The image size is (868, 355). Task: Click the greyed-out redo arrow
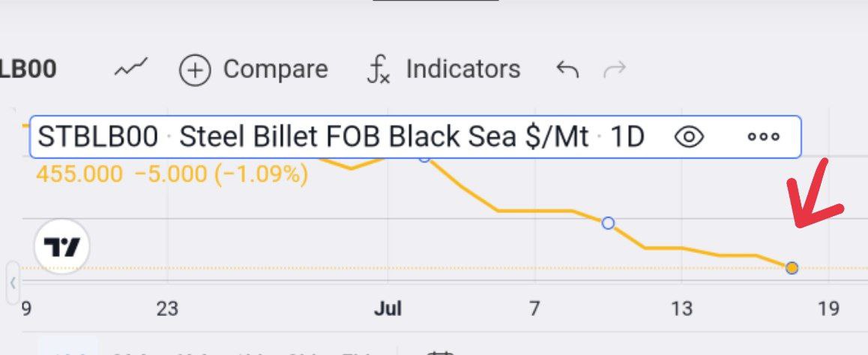tap(615, 69)
